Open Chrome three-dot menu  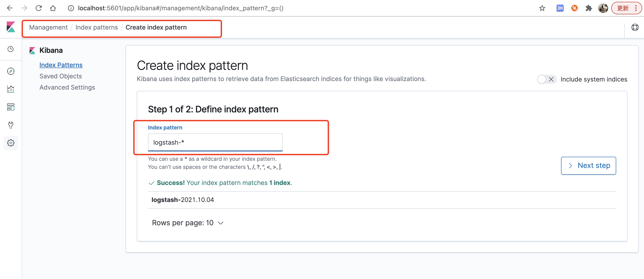(636, 8)
